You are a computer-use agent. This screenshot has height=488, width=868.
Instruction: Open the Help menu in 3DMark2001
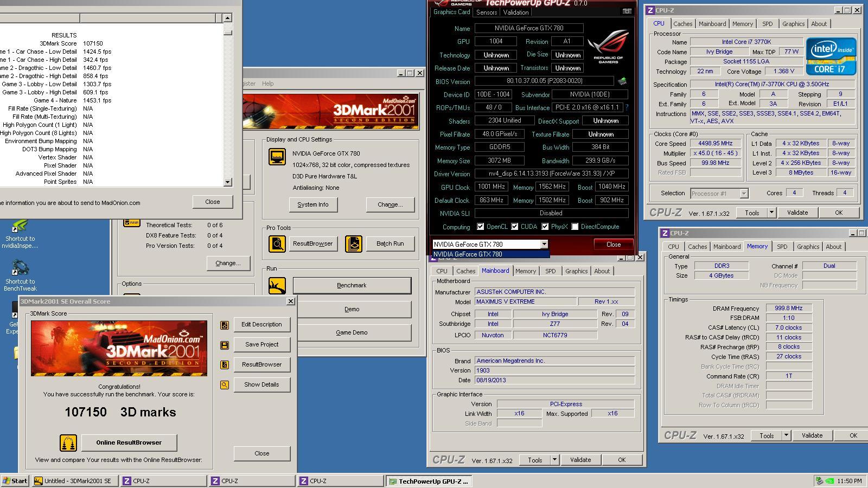pos(268,84)
